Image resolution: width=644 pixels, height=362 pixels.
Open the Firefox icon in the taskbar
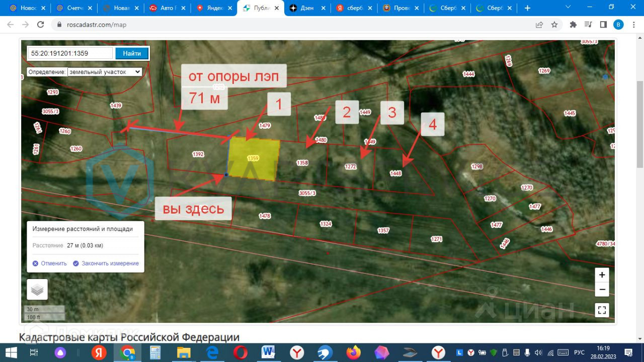tap(354, 352)
